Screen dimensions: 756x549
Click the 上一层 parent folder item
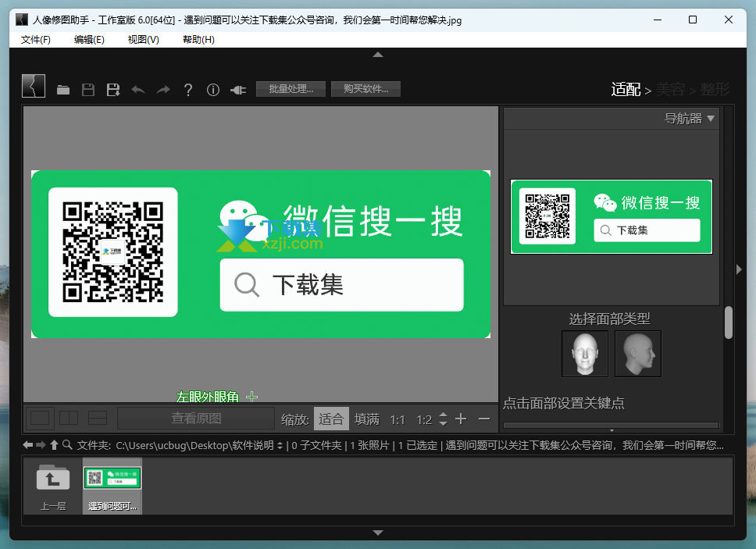coord(53,486)
